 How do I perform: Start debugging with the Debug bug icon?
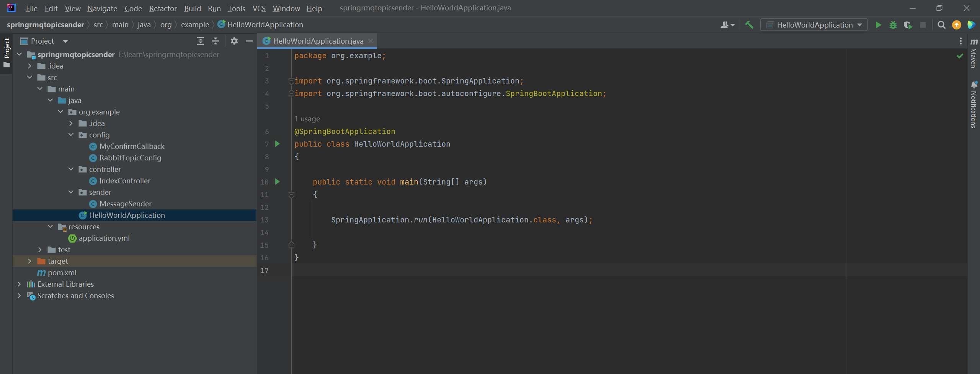pos(893,25)
